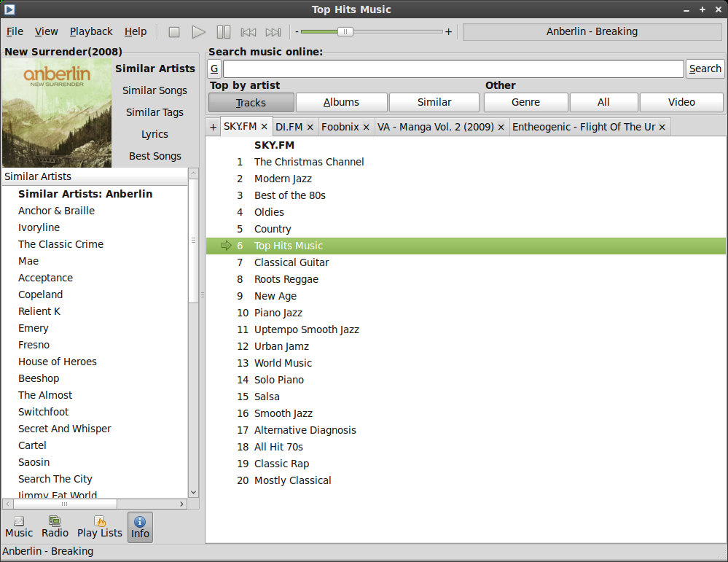
Task: Skip to the previous track
Action: 248,31
